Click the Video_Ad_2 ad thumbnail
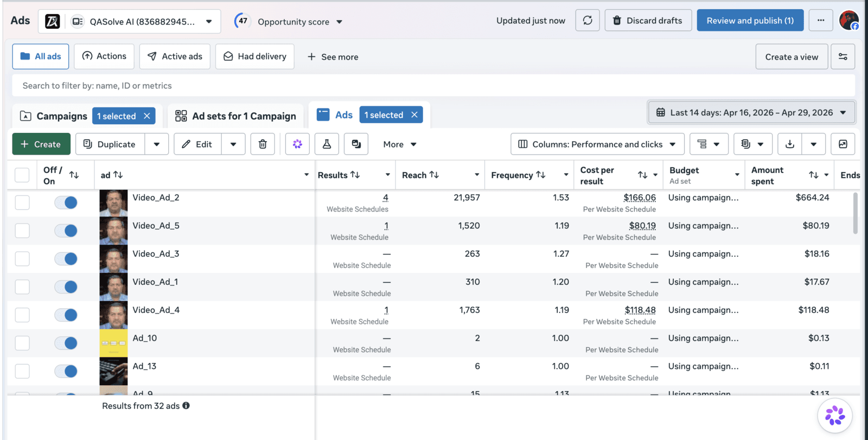 tap(113, 203)
